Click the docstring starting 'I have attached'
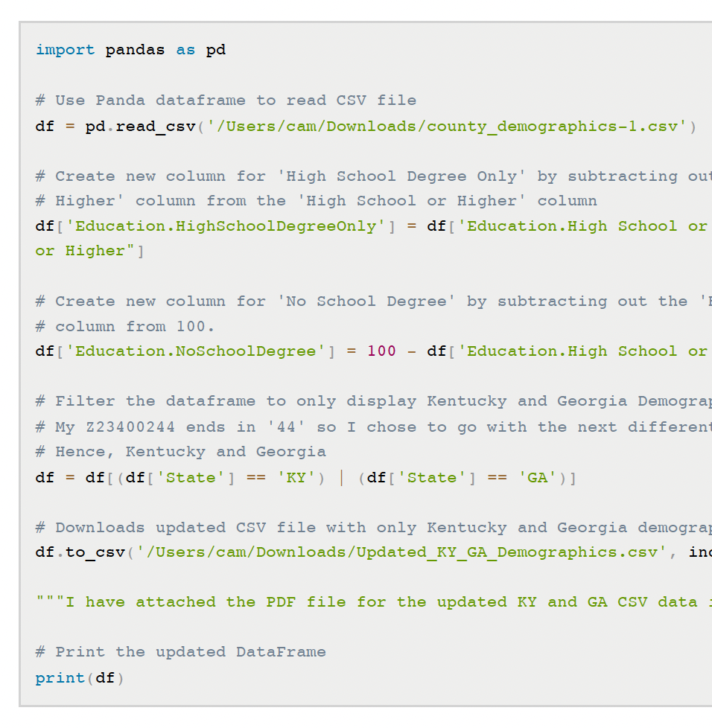Viewport: 712px width, 728px height. click(372, 601)
